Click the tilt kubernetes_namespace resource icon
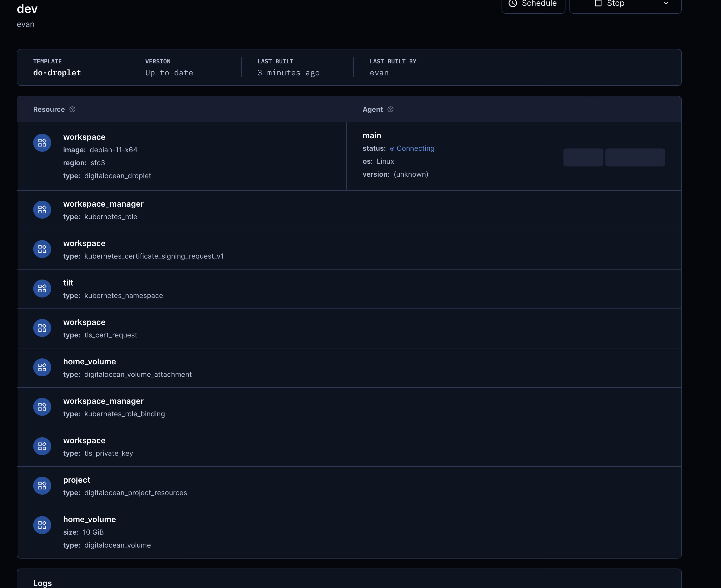Screen dimensions: 721x588 pyautogui.click(x=42, y=288)
